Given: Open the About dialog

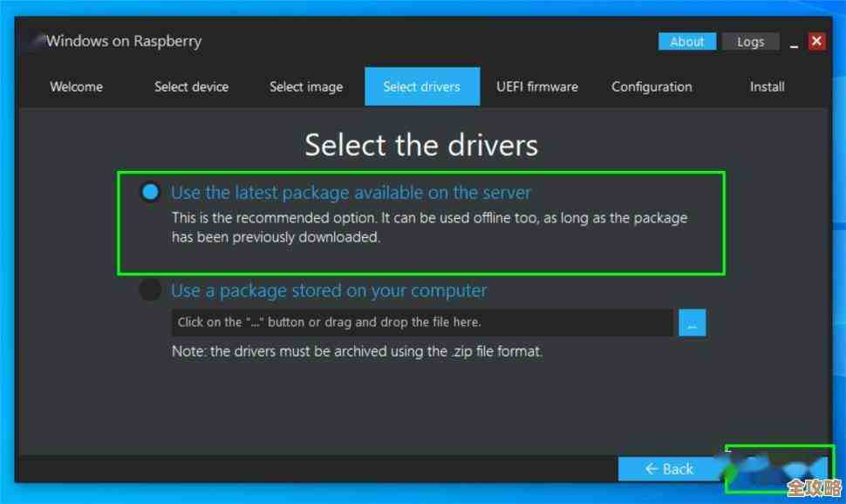Looking at the screenshot, I should click(x=686, y=41).
